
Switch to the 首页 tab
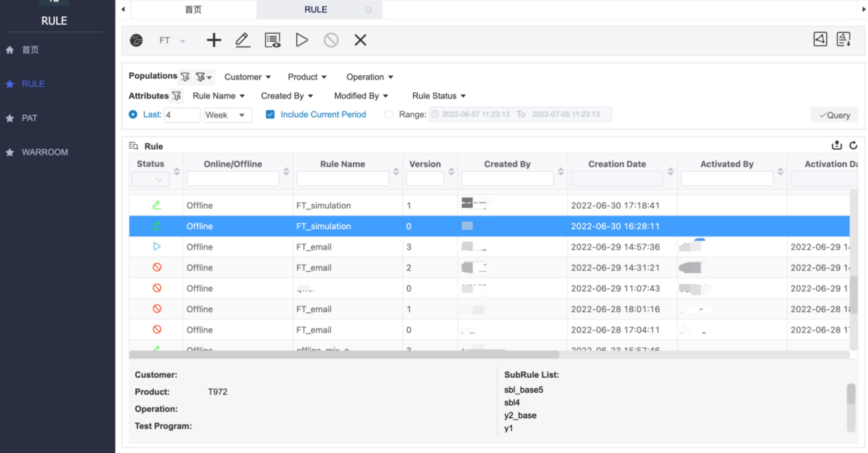click(194, 10)
